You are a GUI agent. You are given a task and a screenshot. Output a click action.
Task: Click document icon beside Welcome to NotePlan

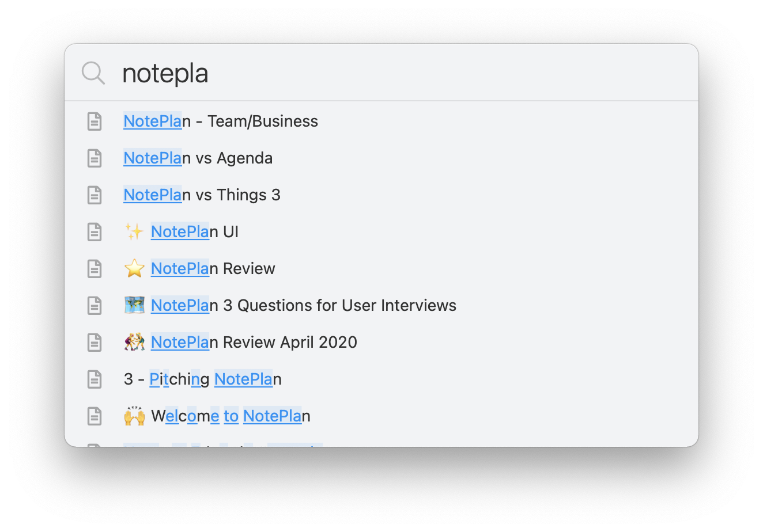click(95, 416)
